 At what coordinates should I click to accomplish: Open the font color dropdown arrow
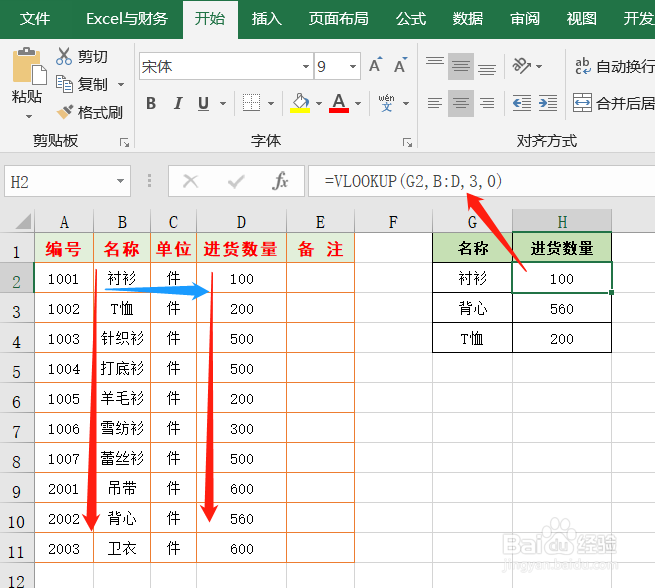click(358, 103)
